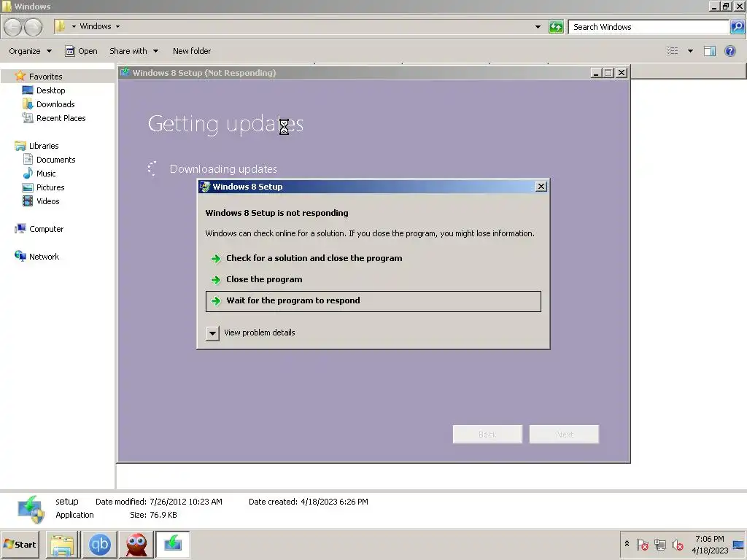
Task: Open qBittorrent from taskbar
Action: pyautogui.click(x=99, y=544)
